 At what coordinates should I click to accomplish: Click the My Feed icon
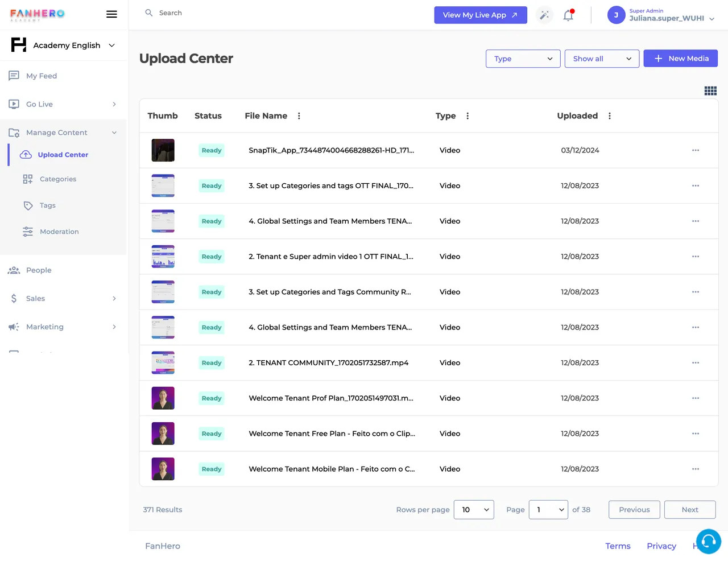coord(14,76)
